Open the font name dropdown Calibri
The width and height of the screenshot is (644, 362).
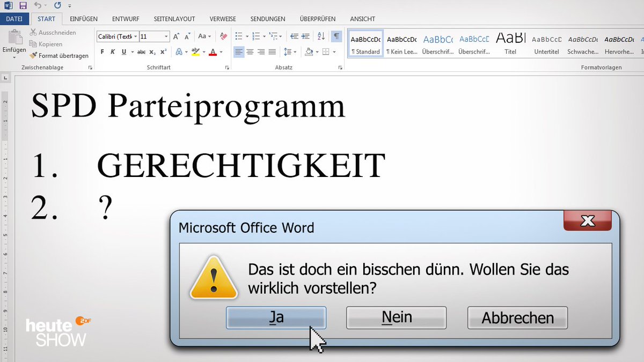coord(136,36)
